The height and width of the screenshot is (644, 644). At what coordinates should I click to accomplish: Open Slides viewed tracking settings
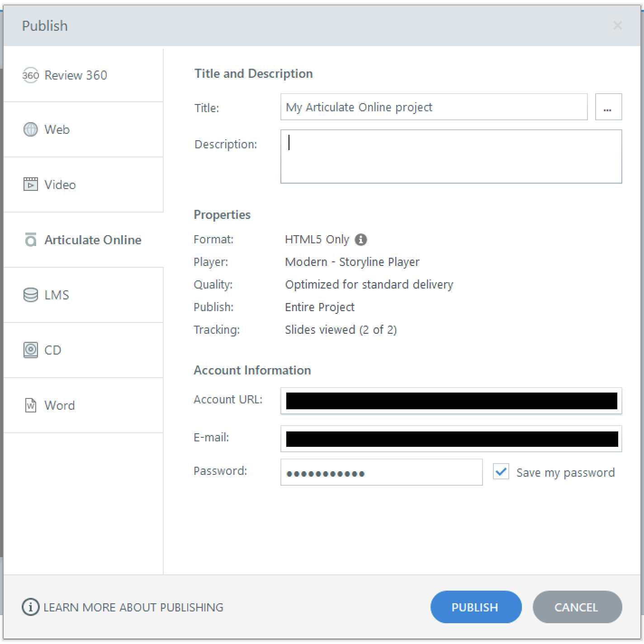pyautogui.click(x=341, y=330)
